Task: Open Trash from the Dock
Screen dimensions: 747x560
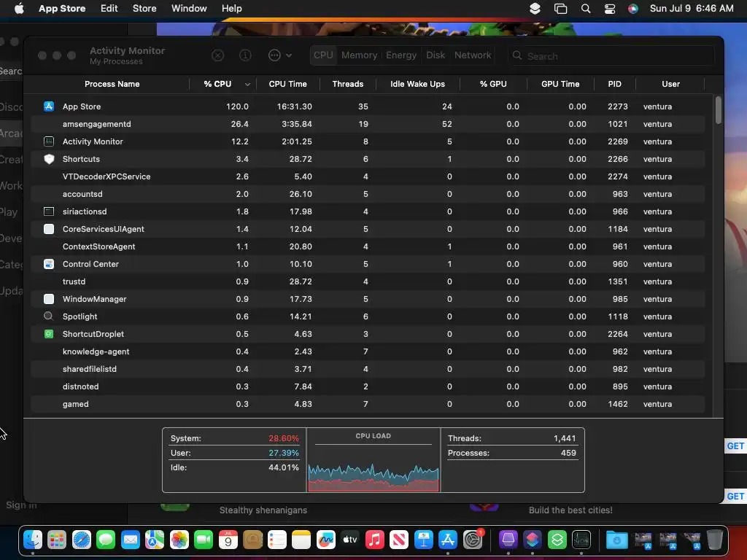Action: tap(715, 540)
